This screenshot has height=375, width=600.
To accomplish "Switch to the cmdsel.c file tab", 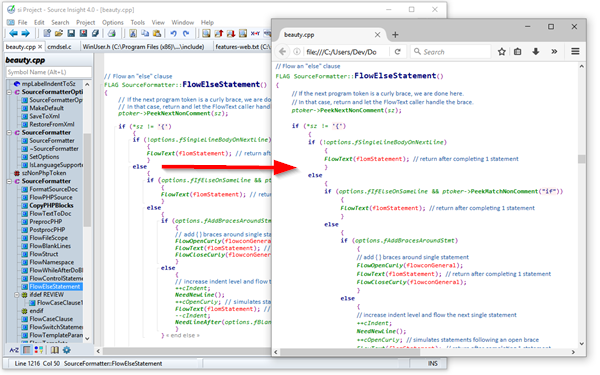I will (60, 47).
